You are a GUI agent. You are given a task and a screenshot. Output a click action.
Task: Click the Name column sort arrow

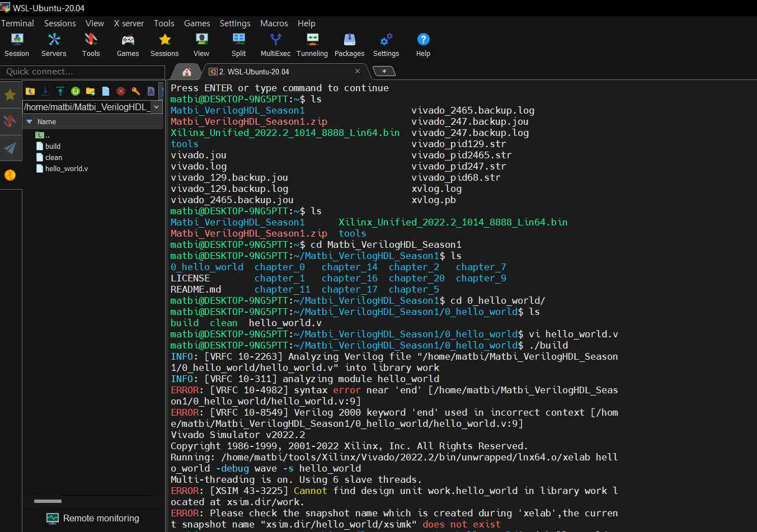tap(30, 122)
